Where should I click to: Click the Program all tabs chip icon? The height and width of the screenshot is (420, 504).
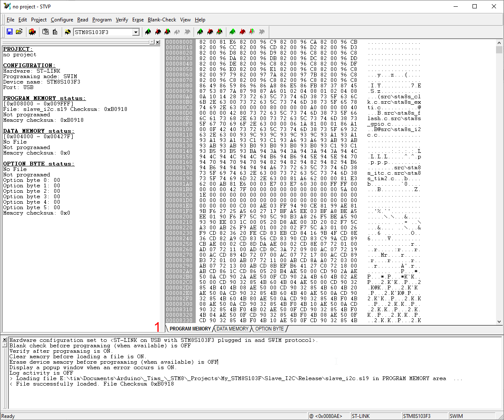point(210,32)
